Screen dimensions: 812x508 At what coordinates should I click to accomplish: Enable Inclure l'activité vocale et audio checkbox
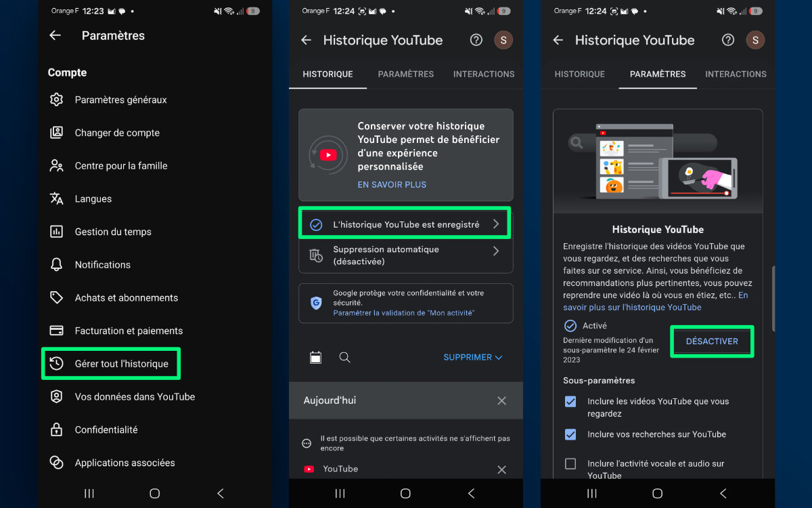(x=570, y=464)
